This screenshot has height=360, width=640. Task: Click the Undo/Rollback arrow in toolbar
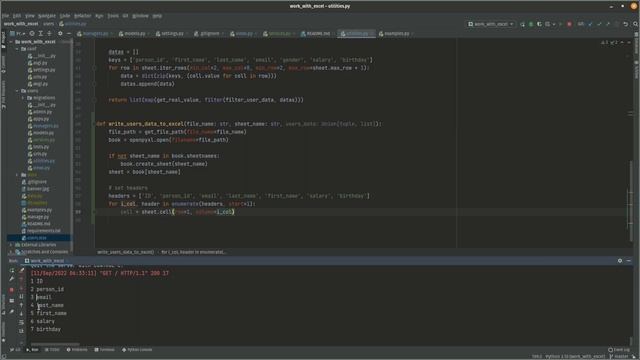click(626, 24)
